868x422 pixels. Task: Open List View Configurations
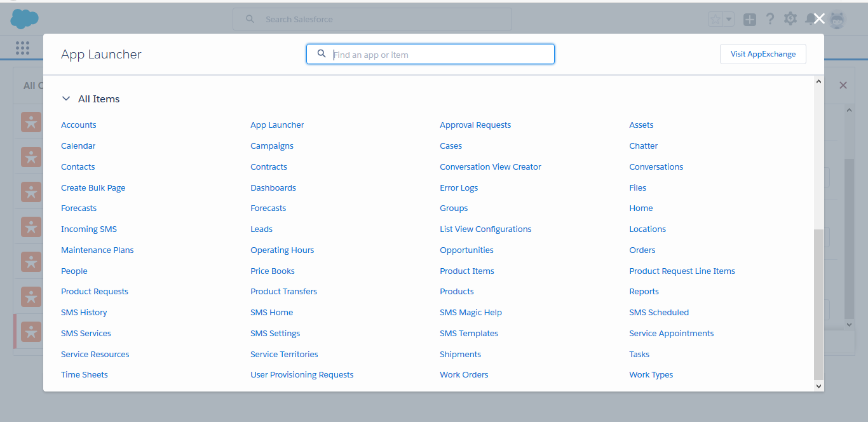click(x=485, y=229)
